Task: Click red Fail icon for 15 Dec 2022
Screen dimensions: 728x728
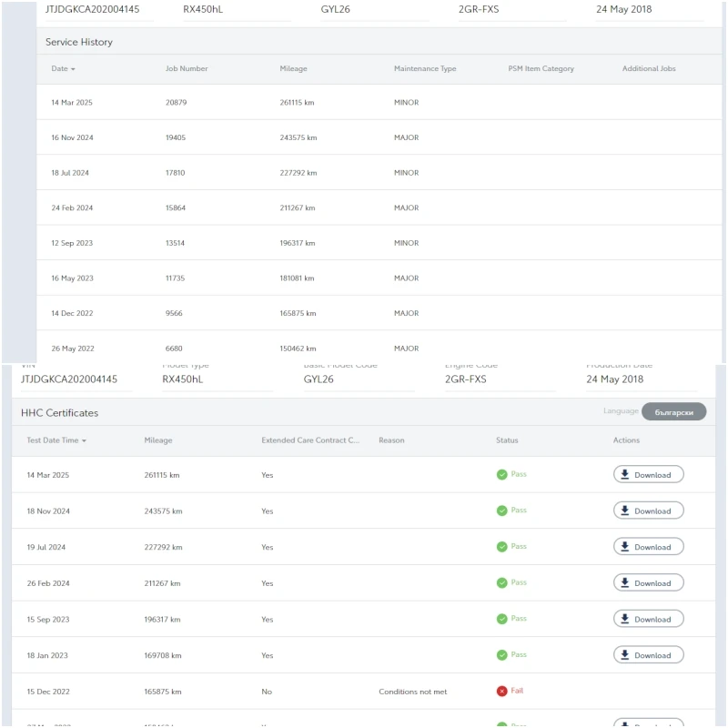Action: pos(501,691)
